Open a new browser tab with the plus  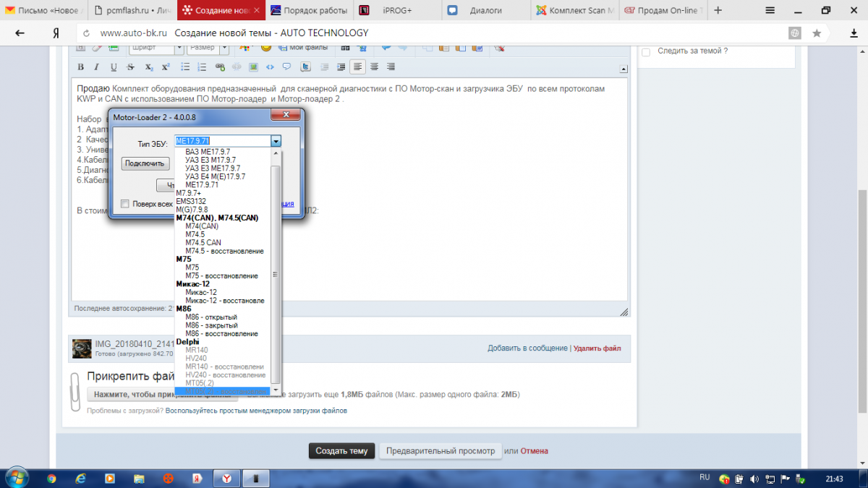(718, 11)
